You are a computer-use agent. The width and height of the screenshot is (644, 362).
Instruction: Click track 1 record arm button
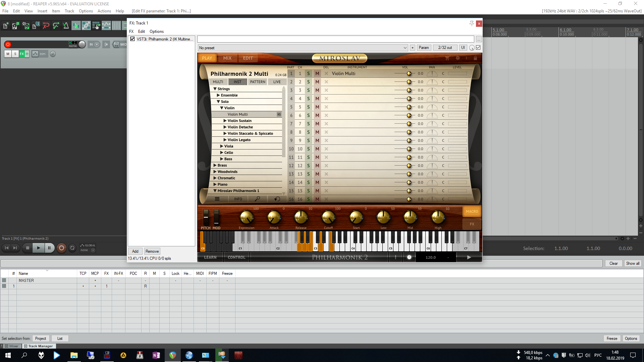[8, 44]
